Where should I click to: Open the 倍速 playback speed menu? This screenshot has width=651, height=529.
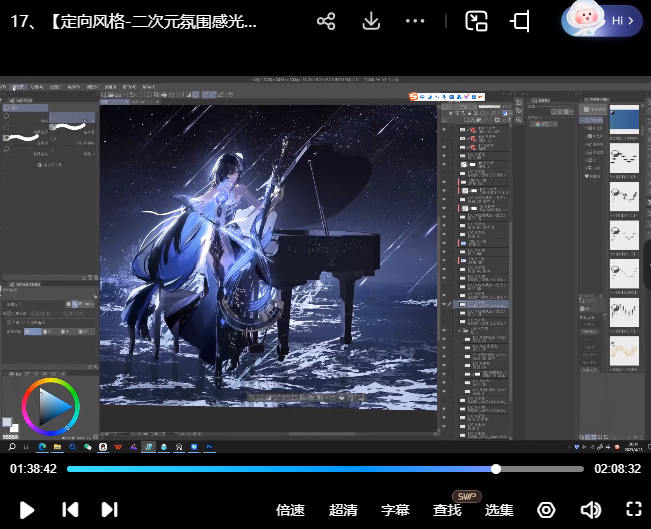[290, 510]
